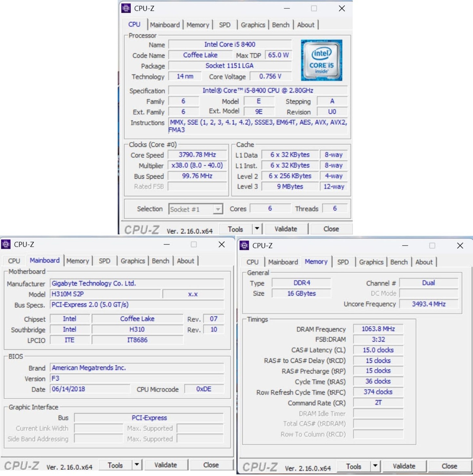
Task: Open the Tools dropdown arrow in the Memory window
Action: (375, 466)
